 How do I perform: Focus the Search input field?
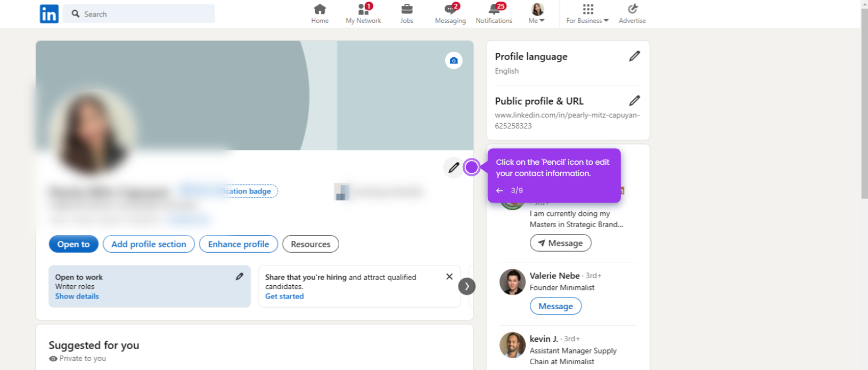point(139,14)
